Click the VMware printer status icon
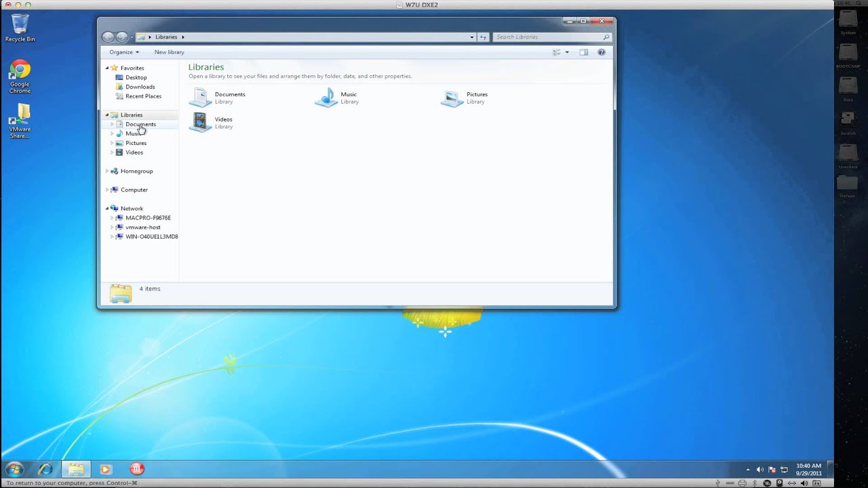 (742, 483)
